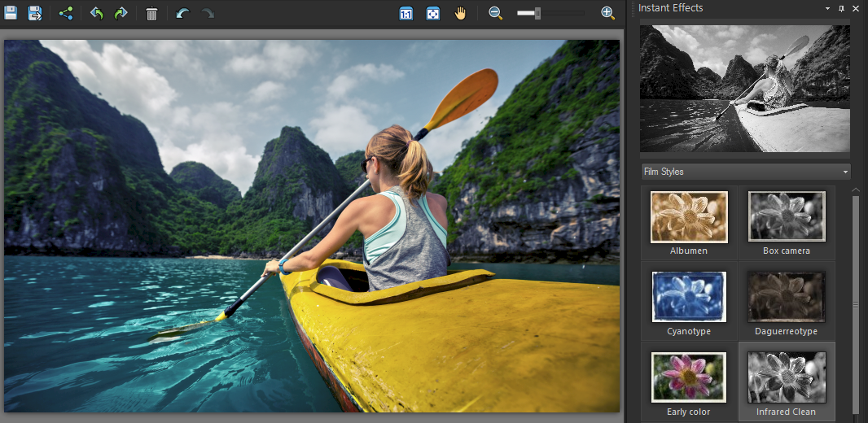Image resolution: width=868 pixels, height=423 pixels.
Task: Switch to 1:1 actual size view
Action: pos(406,13)
